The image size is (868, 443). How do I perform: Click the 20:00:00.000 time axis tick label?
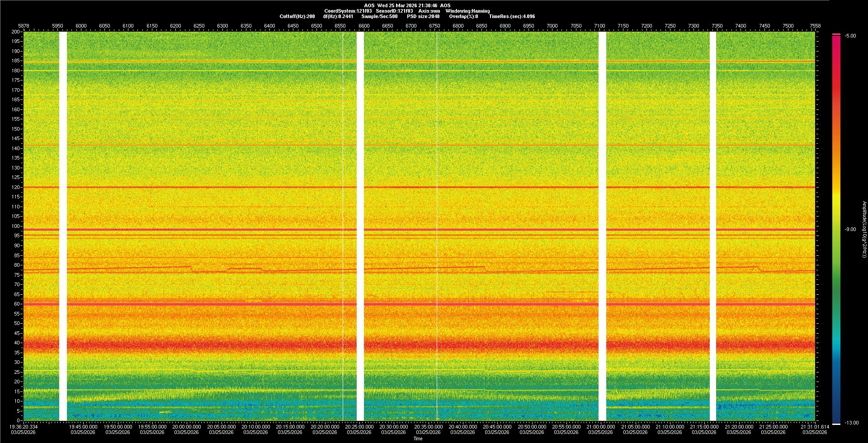(x=187, y=426)
